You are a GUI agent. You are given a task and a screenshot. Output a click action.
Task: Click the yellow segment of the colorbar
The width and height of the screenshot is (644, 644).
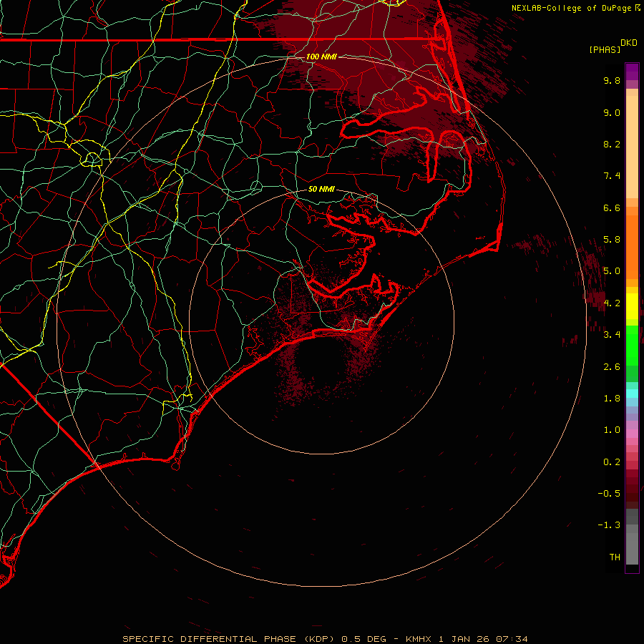(632, 306)
